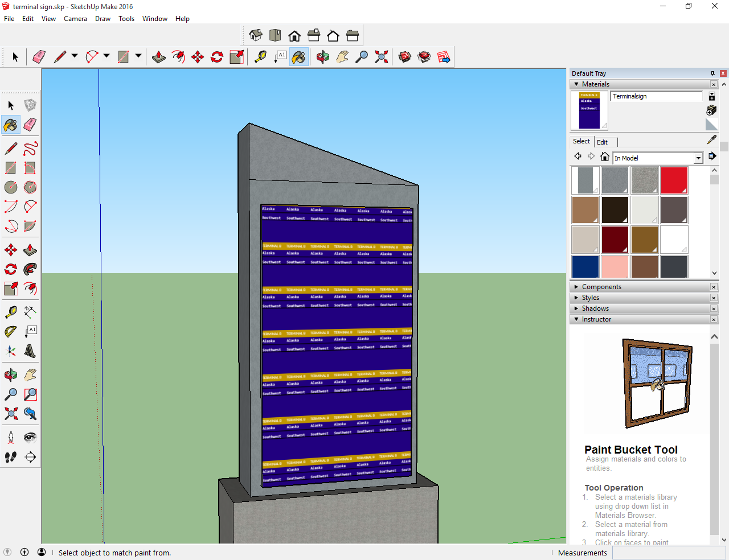This screenshot has width=729, height=560.
Task: Select the Orbit tool in top toolbar
Action: click(x=323, y=57)
